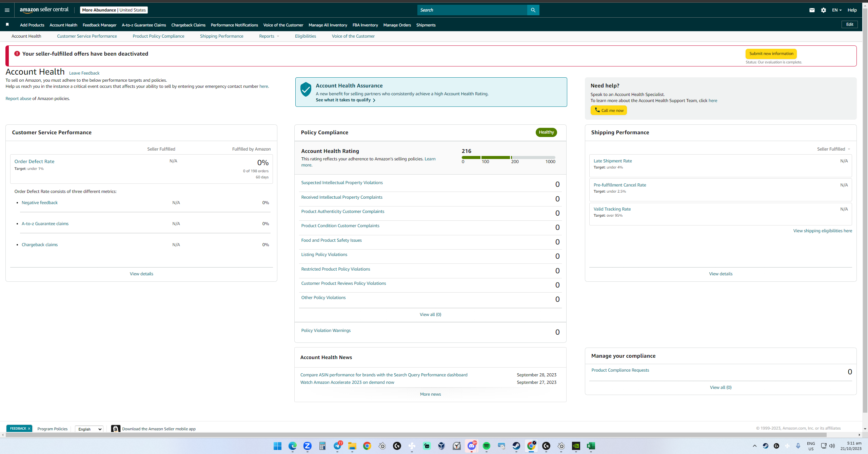Open Discord from the taskbar

point(472,446)
